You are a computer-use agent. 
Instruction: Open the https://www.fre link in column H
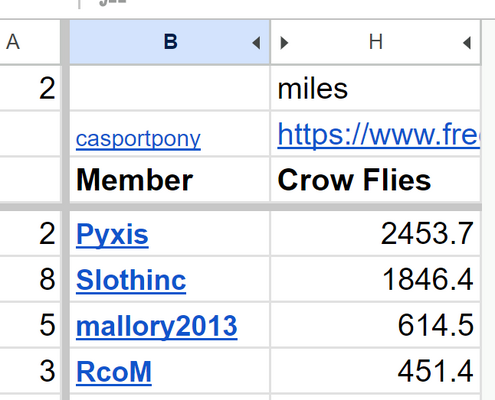pos(378,134)
